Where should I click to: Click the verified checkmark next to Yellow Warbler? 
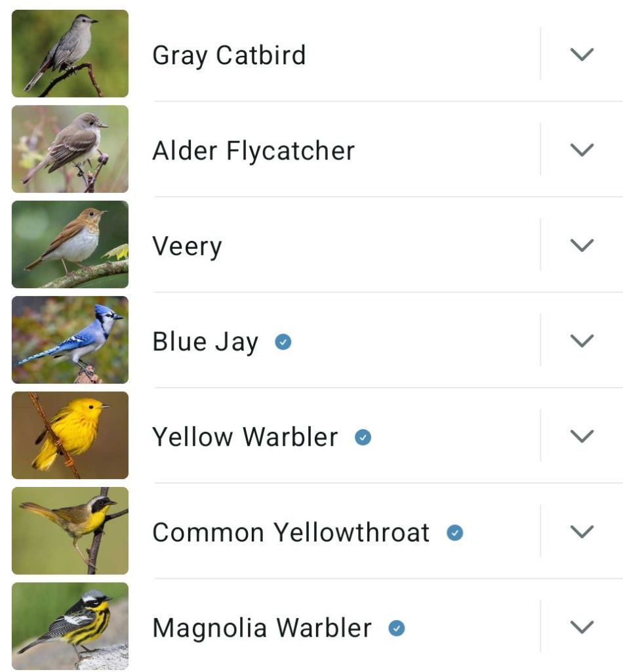pyautogui.click(x=363, y=437)
